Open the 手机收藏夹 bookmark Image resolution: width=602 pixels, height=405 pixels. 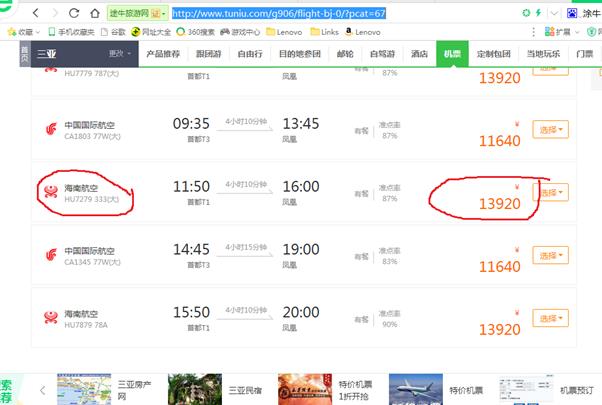[71, 32]
